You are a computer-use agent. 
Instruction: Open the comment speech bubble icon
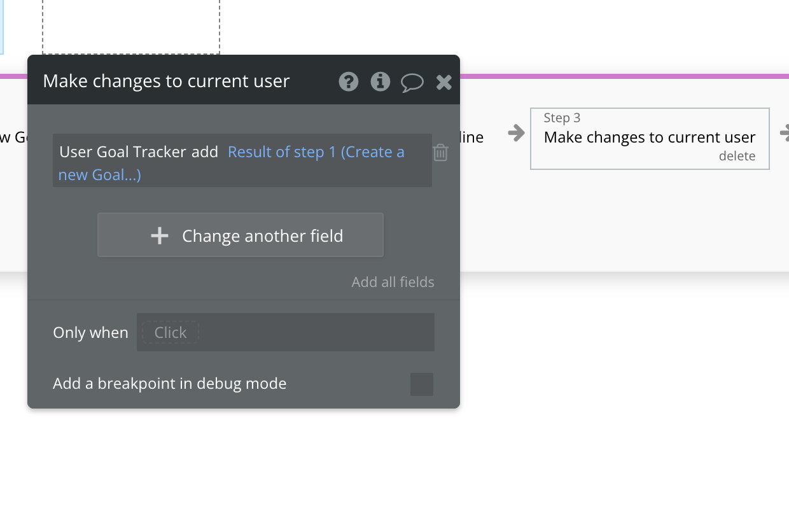pyautogui.click(x=412, y=83)
